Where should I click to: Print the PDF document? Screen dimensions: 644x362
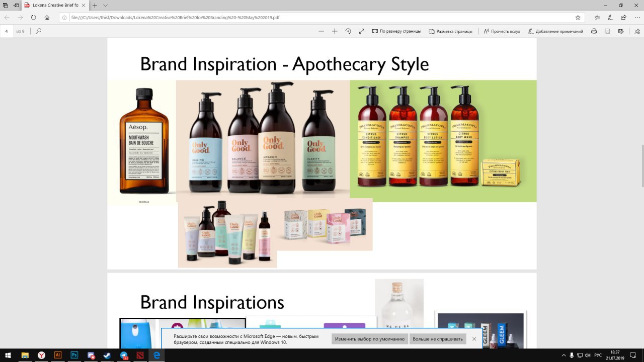tap(594, 31)
